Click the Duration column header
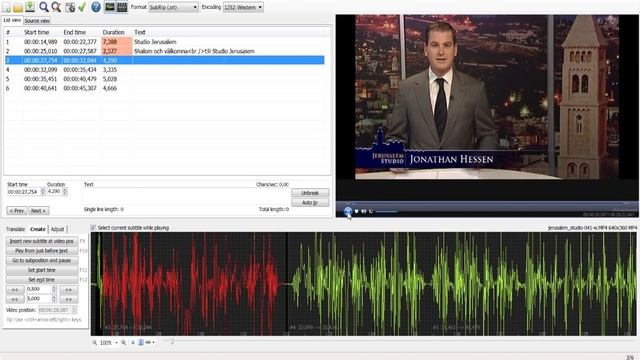 tap(113, 32)
